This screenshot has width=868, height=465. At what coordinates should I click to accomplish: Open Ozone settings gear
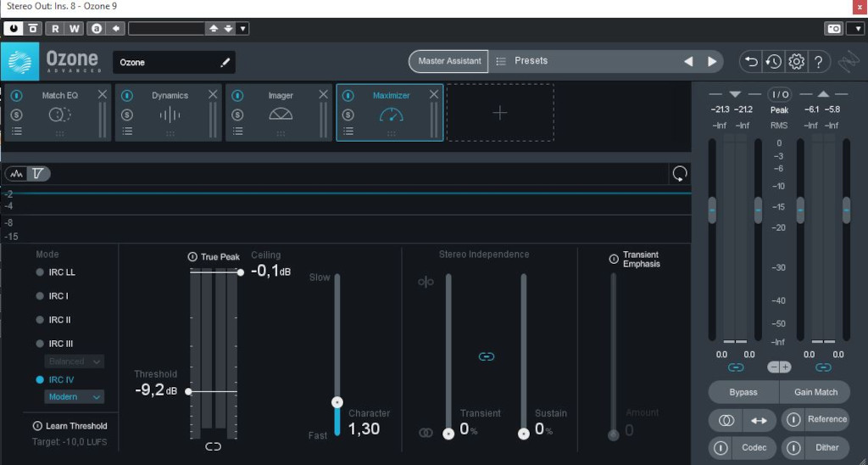[x=796, y=62]
